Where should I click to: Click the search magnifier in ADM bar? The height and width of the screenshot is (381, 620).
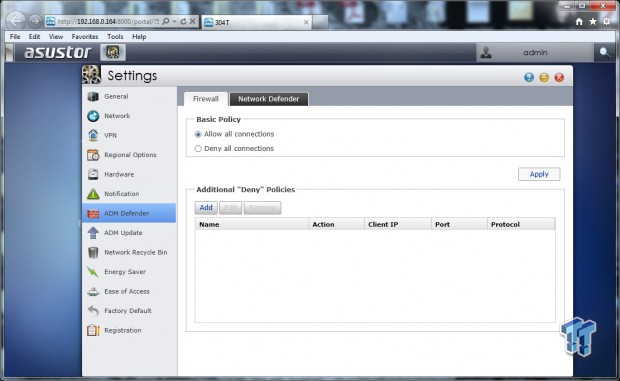(x=605, y=53)
